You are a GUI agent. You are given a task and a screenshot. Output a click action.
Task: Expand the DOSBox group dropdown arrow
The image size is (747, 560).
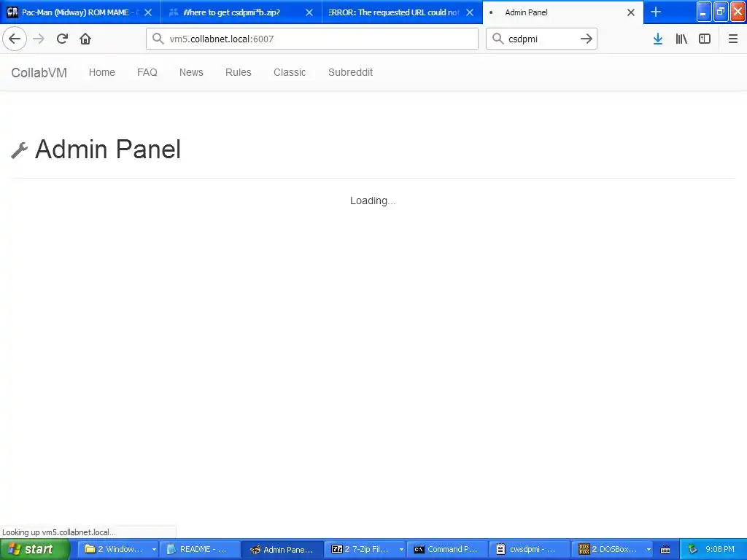click(649, 550)
